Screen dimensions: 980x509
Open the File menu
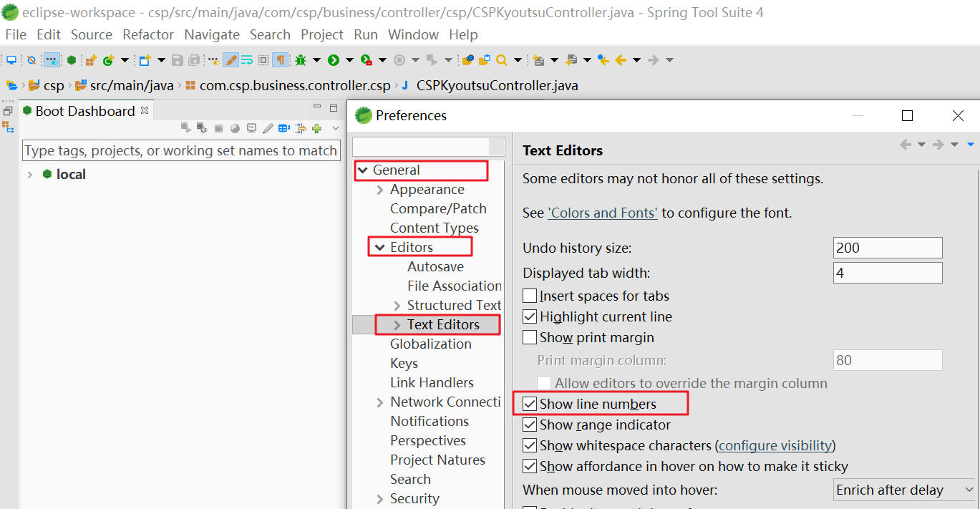pos(16,34)
